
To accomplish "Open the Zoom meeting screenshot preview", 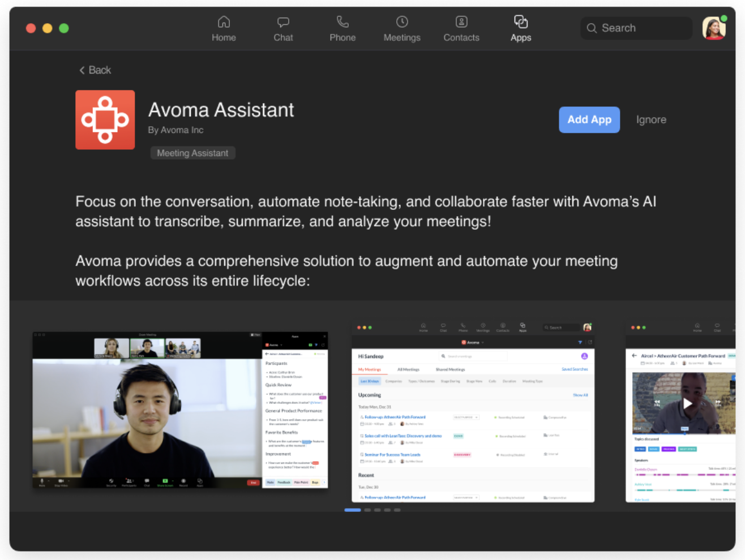I will [180, 411].
